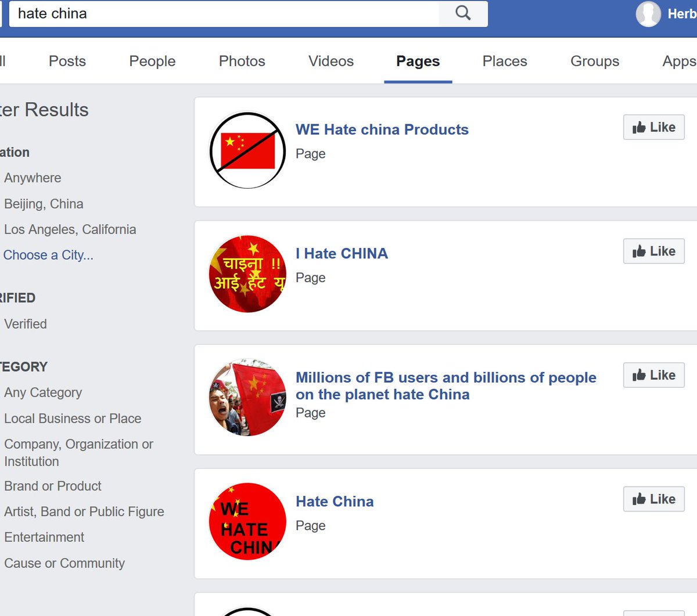The image size is (697, 616).
Task: Switch to the Videos tab
Action: click(x=330, y=61)
